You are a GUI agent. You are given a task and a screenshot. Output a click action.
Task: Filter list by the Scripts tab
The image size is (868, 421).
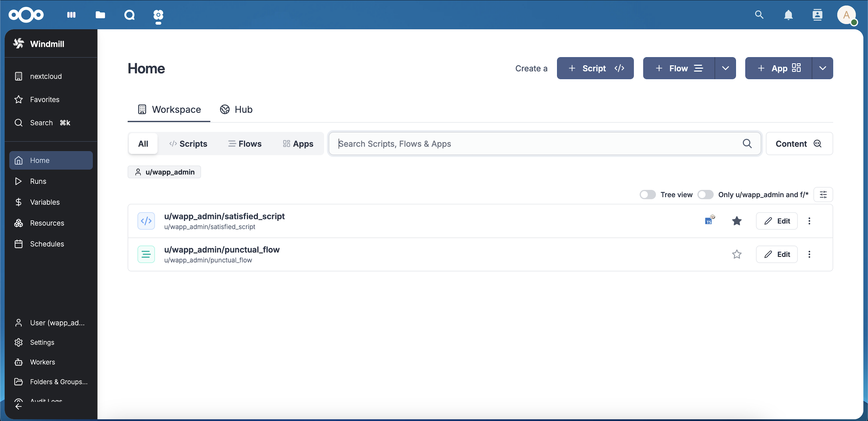click(188, 144)
